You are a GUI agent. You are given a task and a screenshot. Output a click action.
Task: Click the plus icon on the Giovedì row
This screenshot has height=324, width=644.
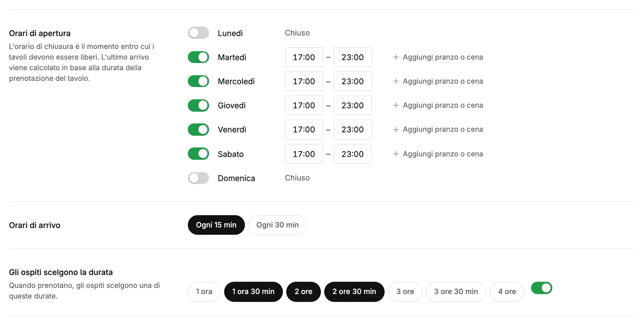[x=396, y=105]
